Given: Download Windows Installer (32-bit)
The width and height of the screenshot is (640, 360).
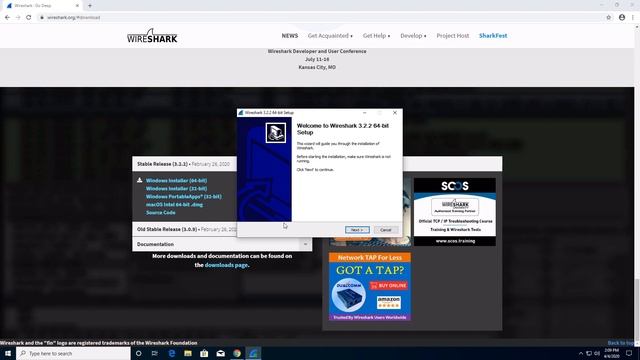Looking at the screenshot, I should (x=176, y=189).
